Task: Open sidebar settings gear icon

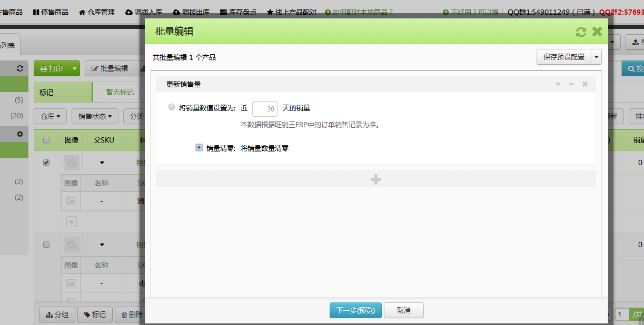Action: pyautogui.click(x=20, y=134)
